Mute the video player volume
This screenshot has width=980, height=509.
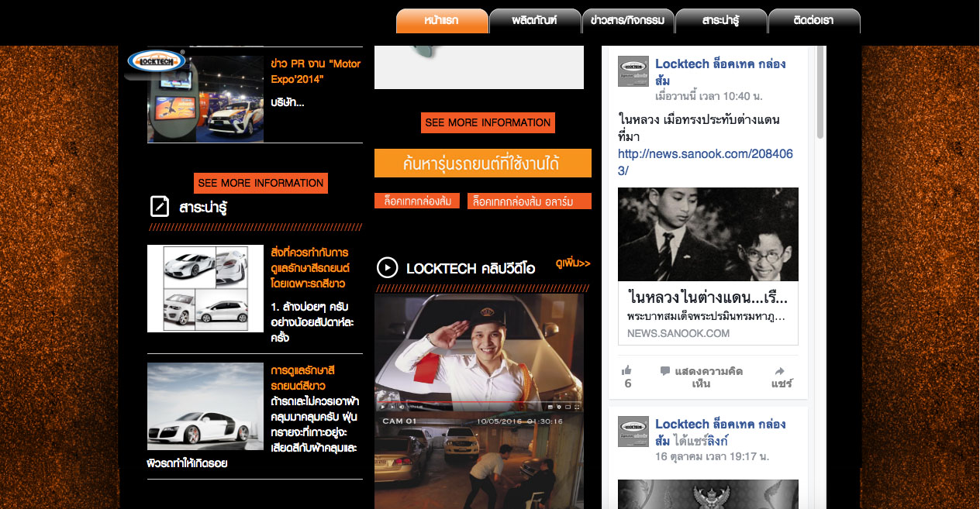pyautogui.click(x=402, y=407)
